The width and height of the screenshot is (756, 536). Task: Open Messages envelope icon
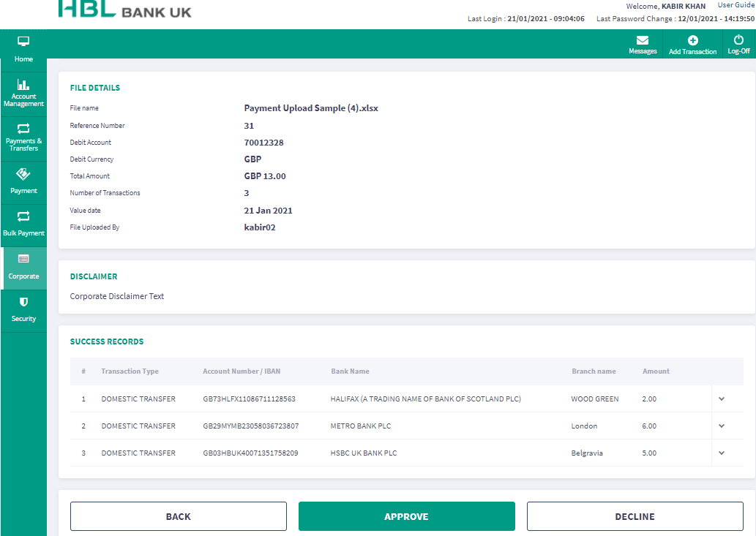(643, 40)
